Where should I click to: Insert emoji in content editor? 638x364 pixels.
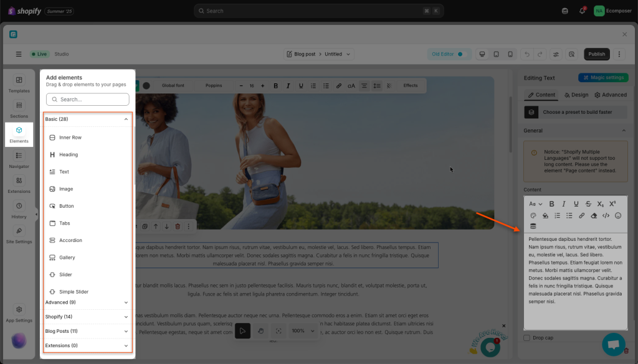618,216
